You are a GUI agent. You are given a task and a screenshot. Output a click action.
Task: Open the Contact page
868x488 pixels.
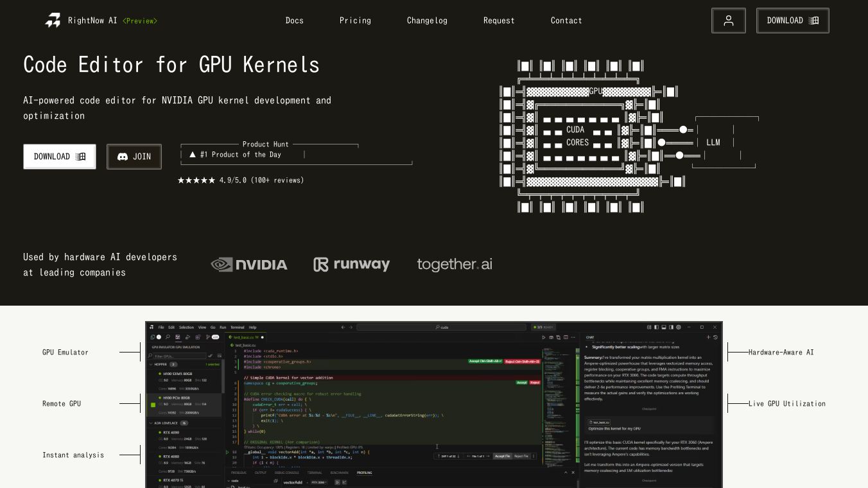pos(566,21)
